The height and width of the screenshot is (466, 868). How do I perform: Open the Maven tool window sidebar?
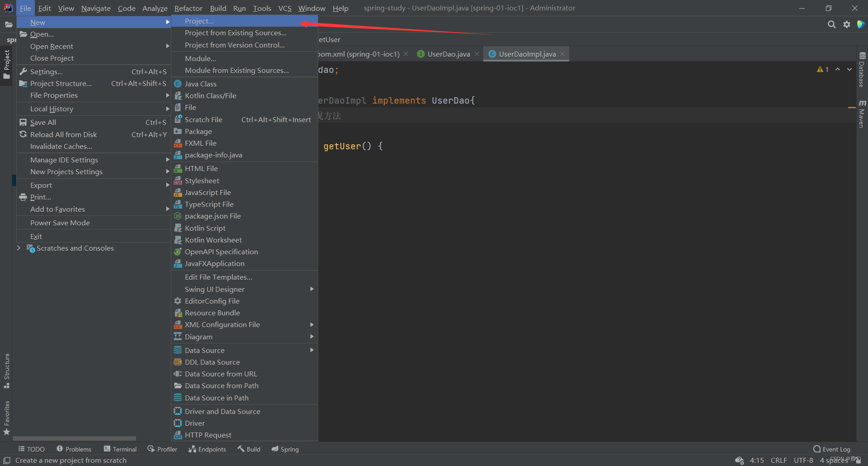[862, 114]
